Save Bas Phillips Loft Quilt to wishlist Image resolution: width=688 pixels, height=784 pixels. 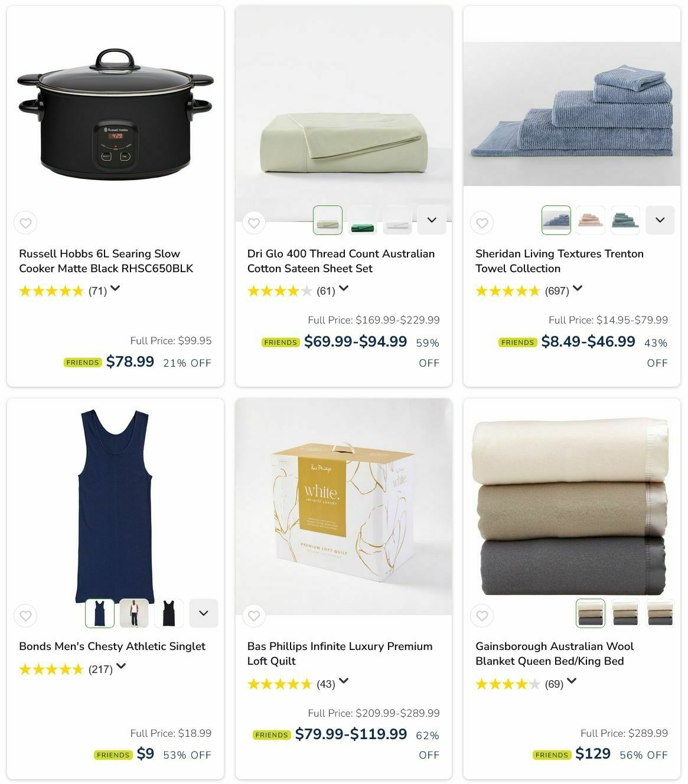254,616
